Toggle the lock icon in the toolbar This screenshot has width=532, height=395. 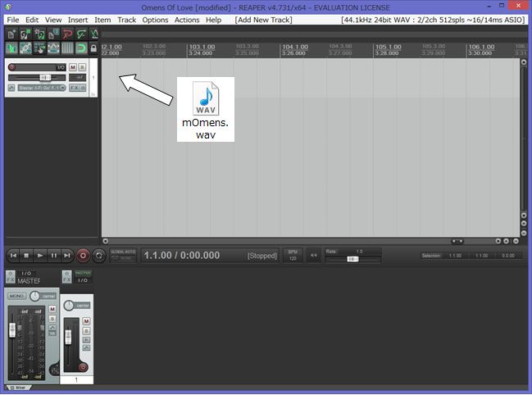tap(93, 49)
